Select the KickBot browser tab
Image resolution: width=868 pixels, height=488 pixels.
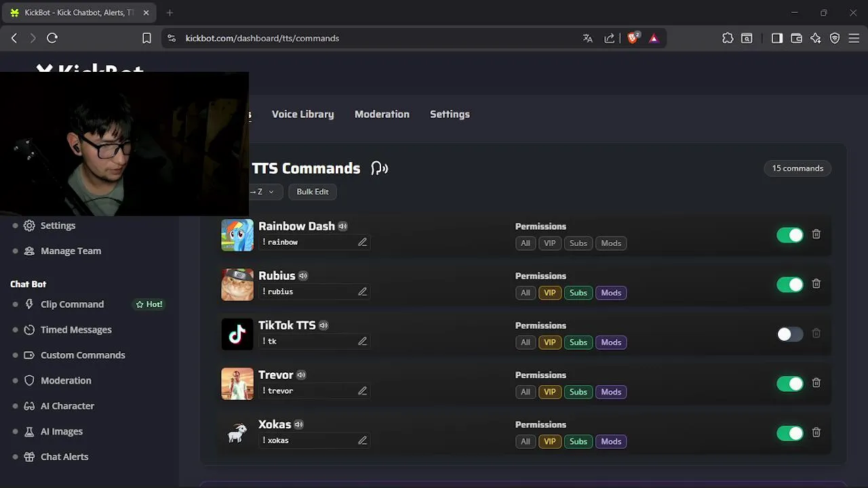[x=78, y=12]
